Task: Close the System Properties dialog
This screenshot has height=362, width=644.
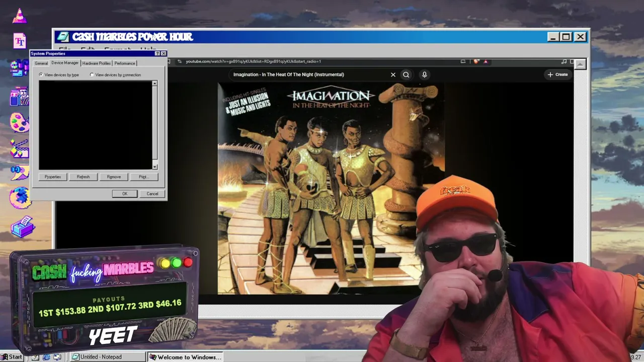Action: [164, 53]
